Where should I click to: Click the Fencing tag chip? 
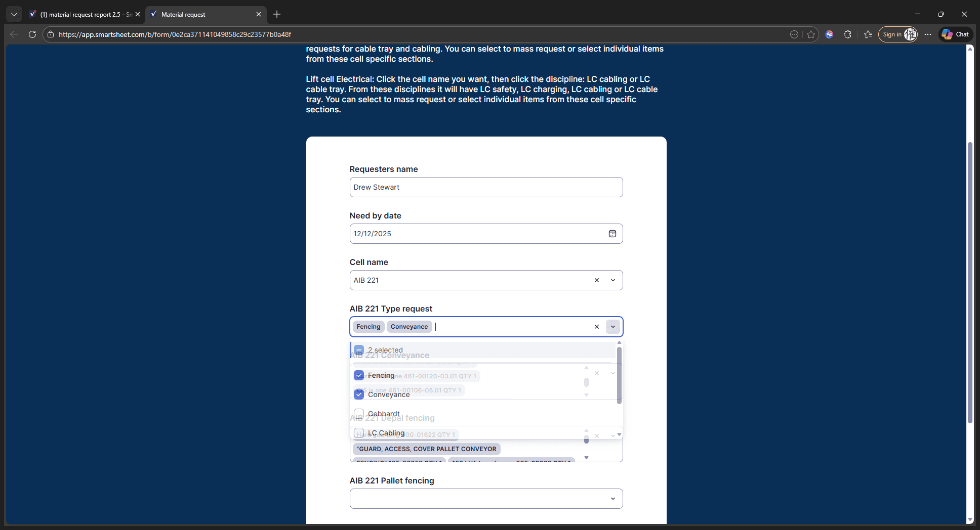(x=368, y=327)
